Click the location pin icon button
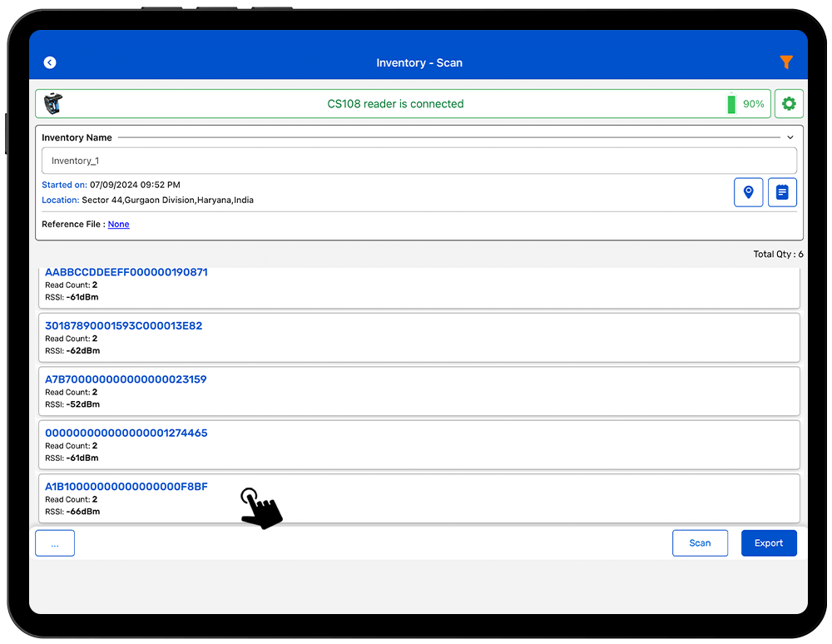 748,192
